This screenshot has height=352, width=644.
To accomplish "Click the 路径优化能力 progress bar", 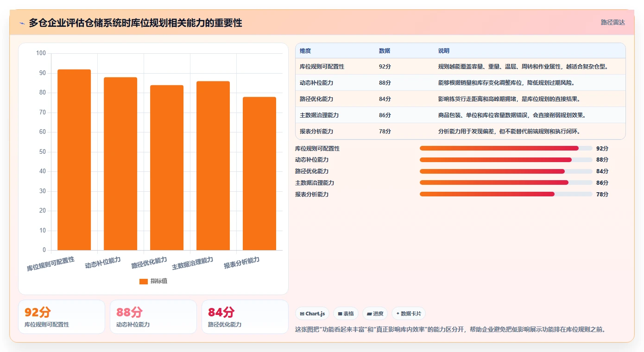I will pyautogui.click(x=506, y=171).
